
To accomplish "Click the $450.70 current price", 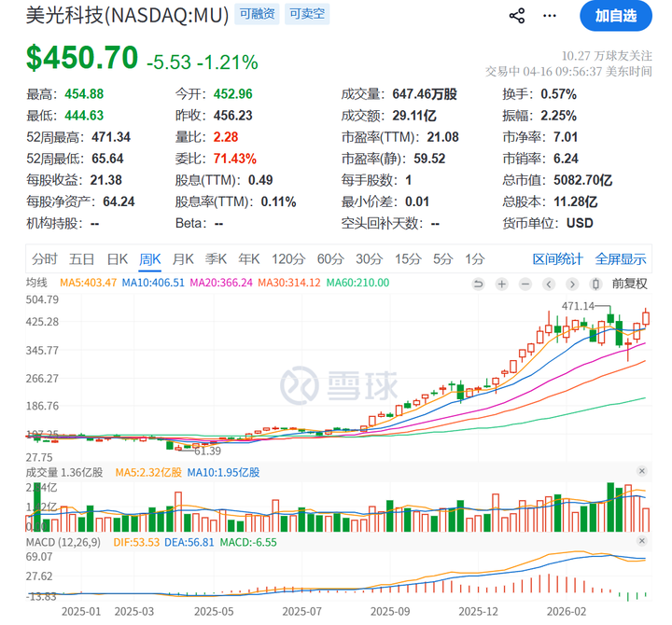I will tap(82, 58).
